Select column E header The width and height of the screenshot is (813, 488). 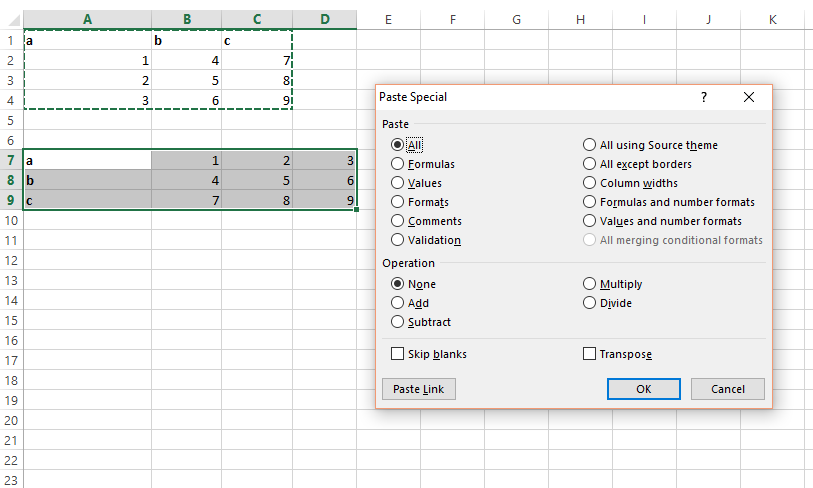[x=388, y=20]
